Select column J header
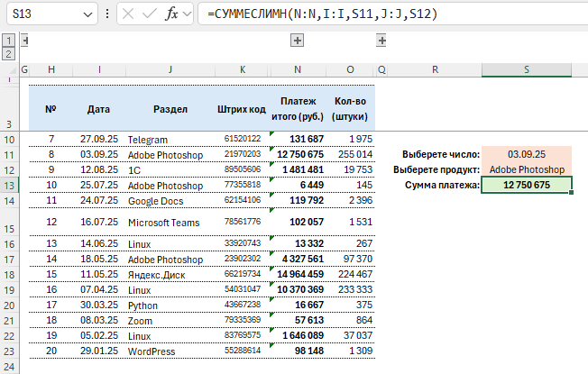Viewport: 588px width, 374px height. [170, 70]
